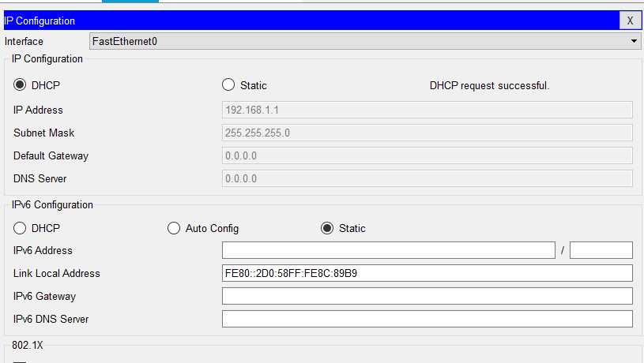Focus the IPv6 Gateway input box

427,296
